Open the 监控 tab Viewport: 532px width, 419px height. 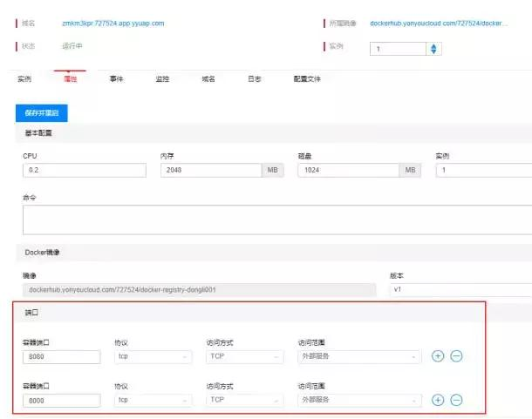(x=162, y=79)
